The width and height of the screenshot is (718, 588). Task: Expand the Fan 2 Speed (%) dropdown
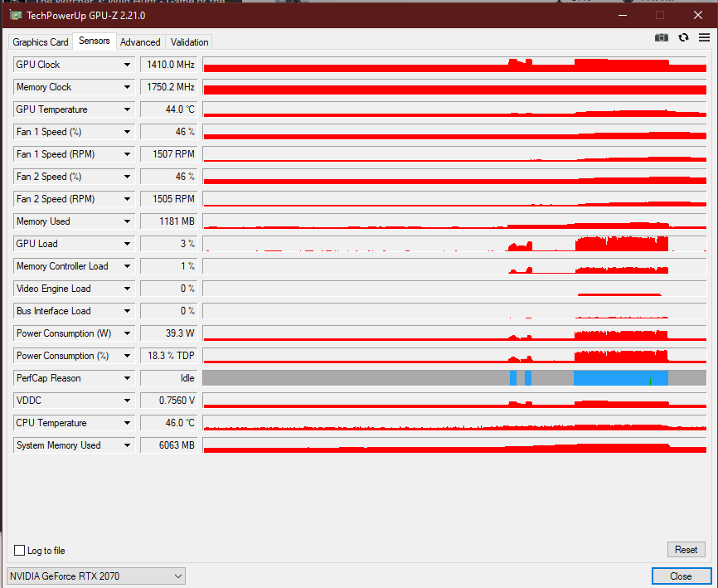(127, 177)
